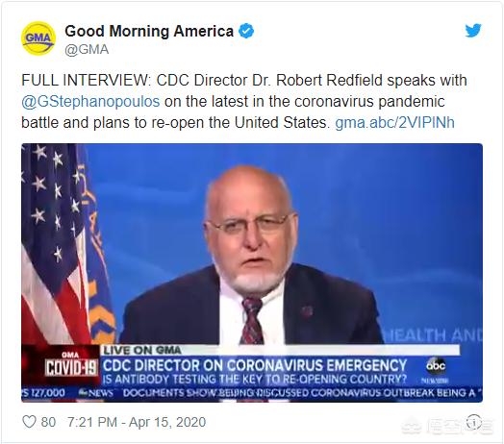
Task: Click the GMA COVID-19 badge in the video
Action: pyautogui.click(x=70, y=364)
